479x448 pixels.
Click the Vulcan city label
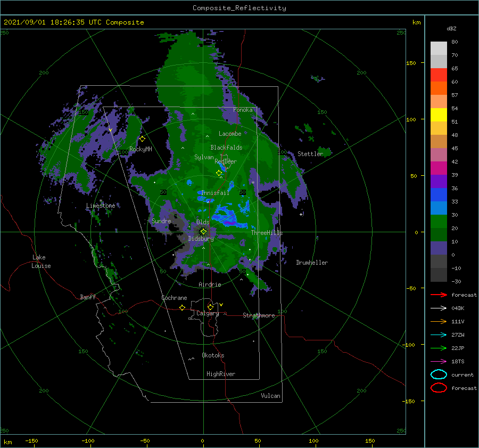pos(271,396)
